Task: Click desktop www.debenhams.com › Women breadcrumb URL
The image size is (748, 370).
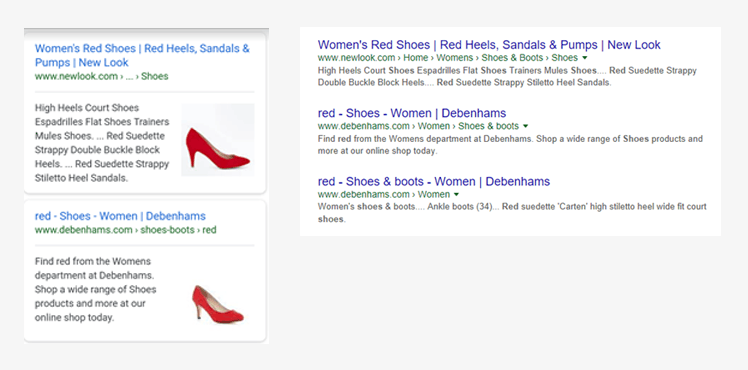Action: pyautogui.click(x=384, y=195)
